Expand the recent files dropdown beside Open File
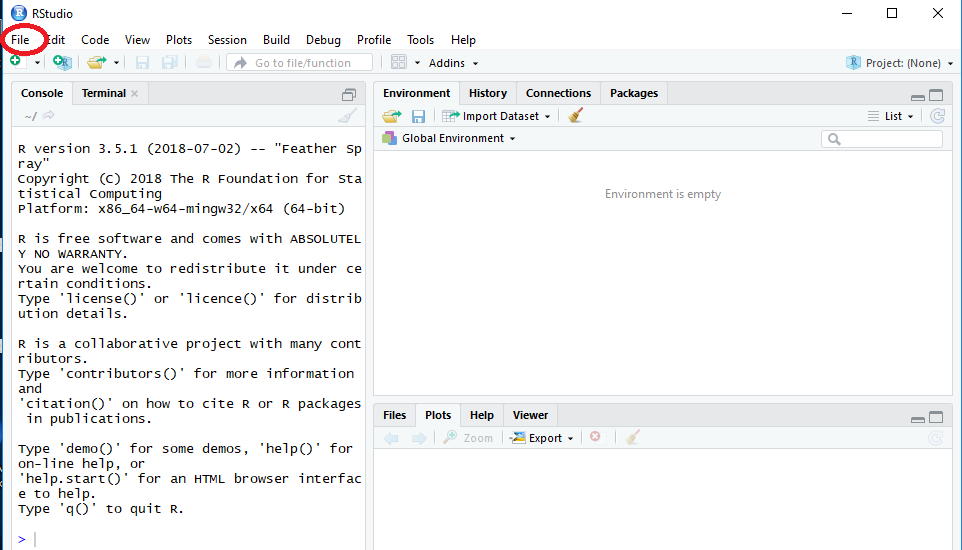This screenshot has width=962, height=550. [116, 63]
